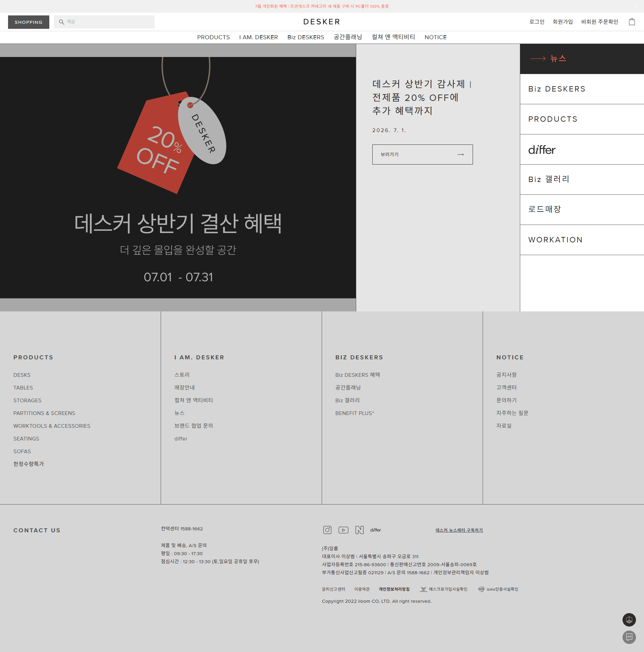Select 로드매장 sidebar tab
Image resolution: width=644 pixels, height=652 pixels.
tap(582, 210)
